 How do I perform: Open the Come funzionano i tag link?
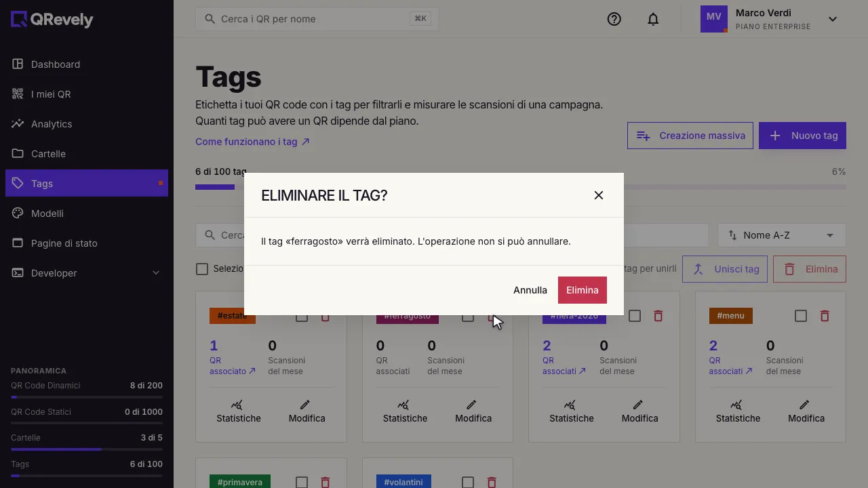252,142
